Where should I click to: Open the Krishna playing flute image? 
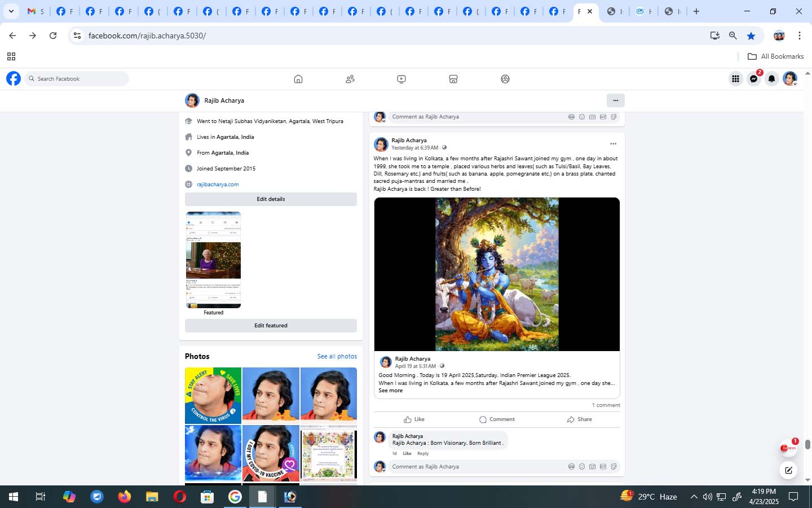[x=497, y=274]
